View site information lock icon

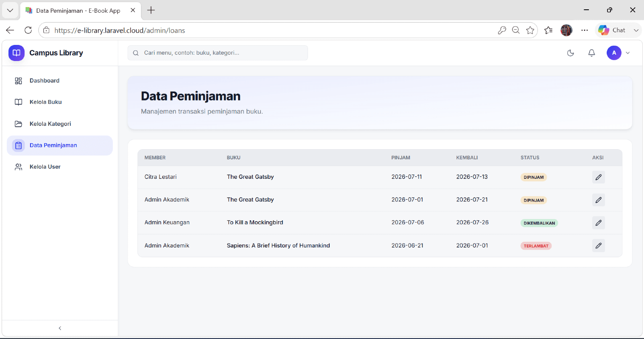46,30
